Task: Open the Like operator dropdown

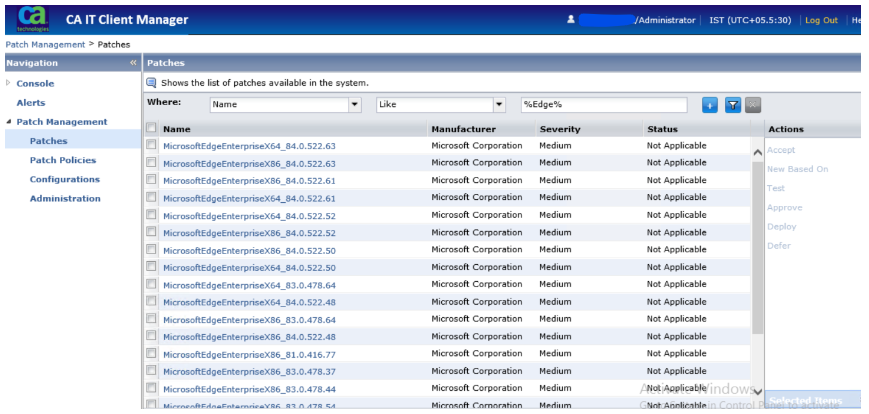Action: pos(499,105)
